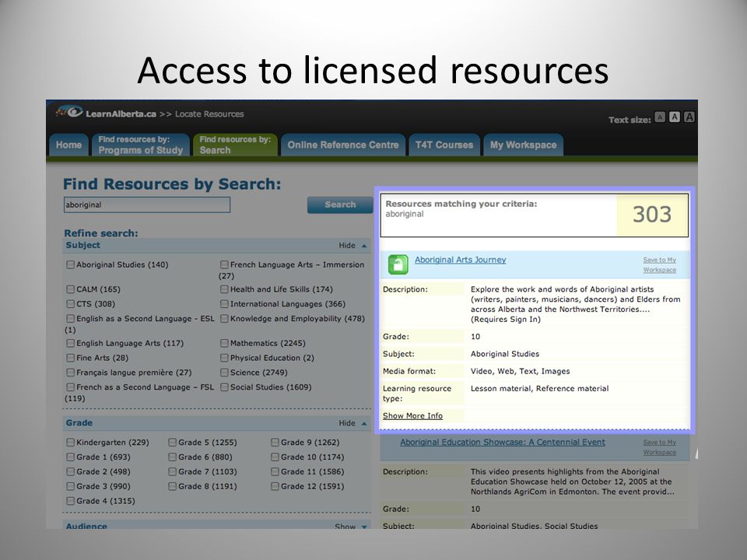Image resolution: width=747 pixels, height=560 pixels.
Task: Check the CALM (165) box
Action: 70,289
